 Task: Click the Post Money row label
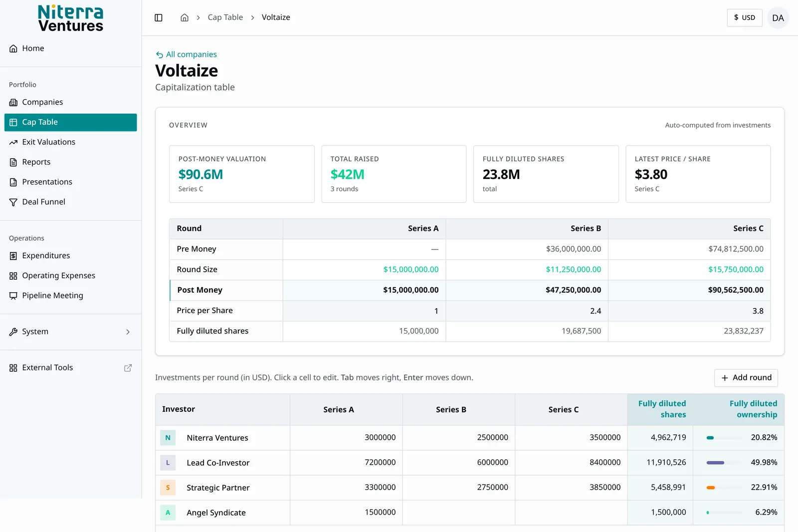(x=200, y=290)
